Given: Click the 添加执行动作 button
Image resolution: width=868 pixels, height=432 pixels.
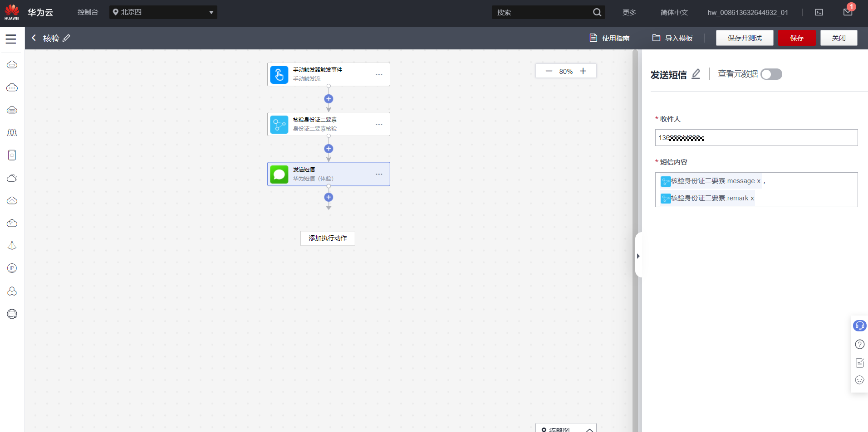Looking at the screenshot, I should (328, 238).
